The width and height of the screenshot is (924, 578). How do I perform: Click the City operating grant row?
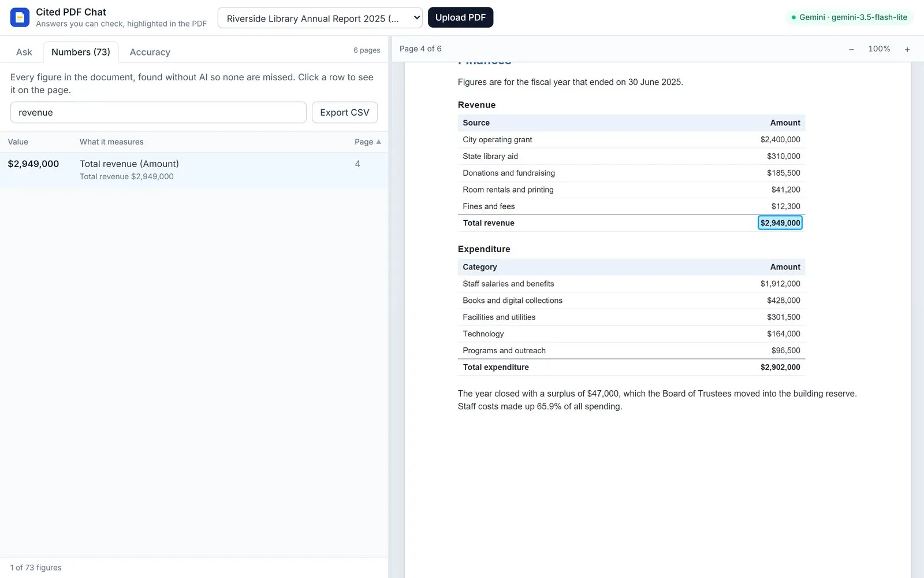pyautogui.click(x=631, y=139)
